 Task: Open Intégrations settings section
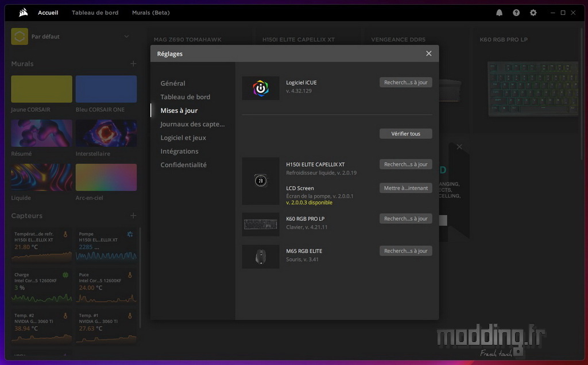179,152
